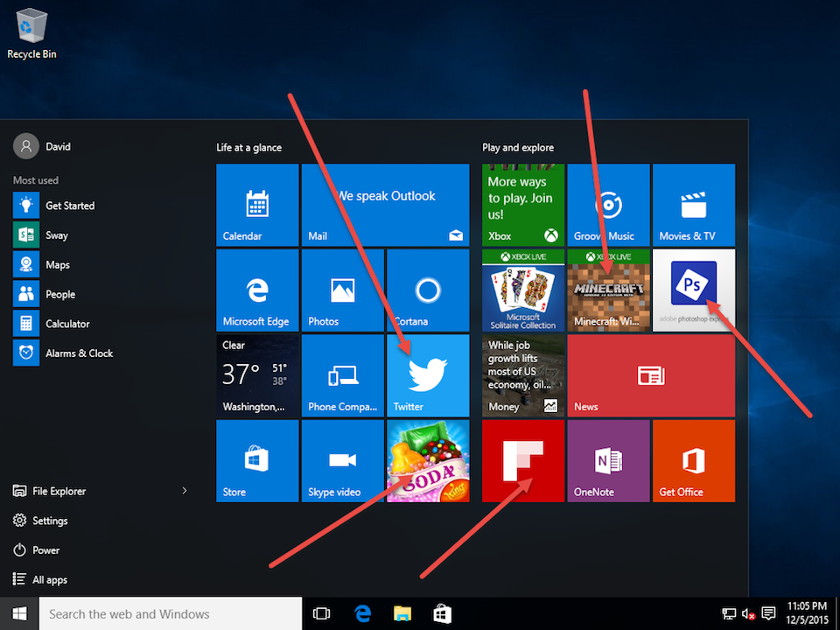This screenshot has width=840, height=630.
Task: Click the David user account
Action: (x=42, y=146)
